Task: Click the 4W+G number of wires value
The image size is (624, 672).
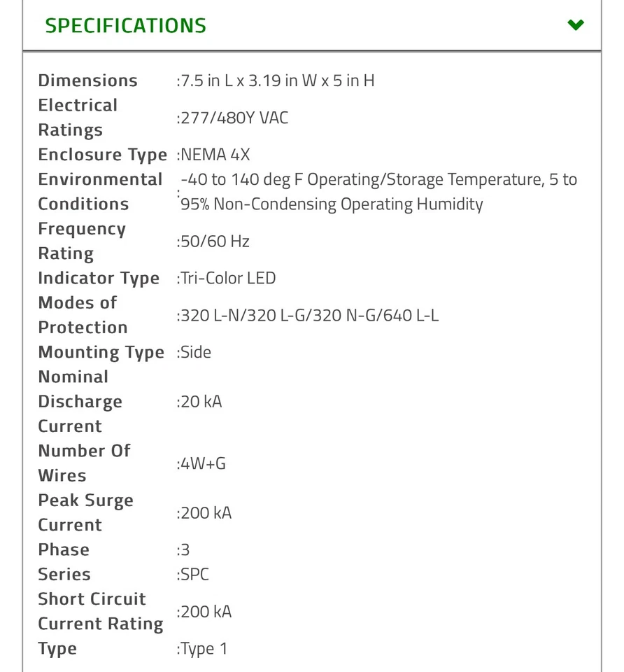Action: [x=204, y=463]
